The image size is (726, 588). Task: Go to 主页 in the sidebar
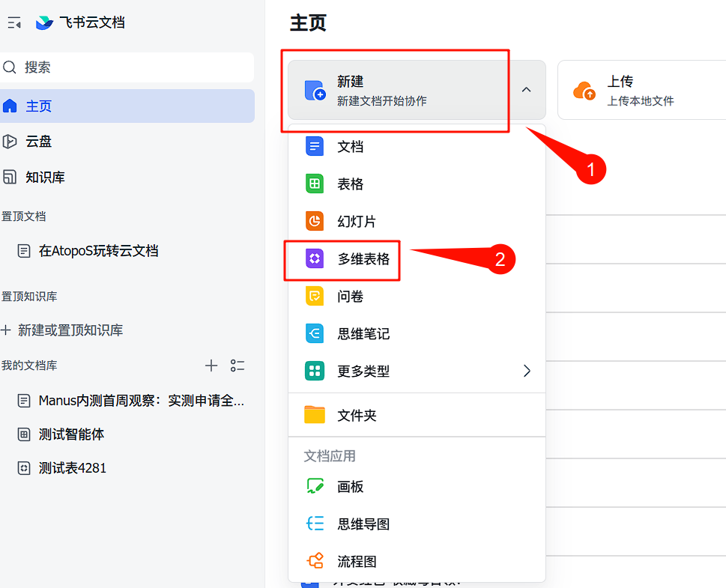click(127, 106)
